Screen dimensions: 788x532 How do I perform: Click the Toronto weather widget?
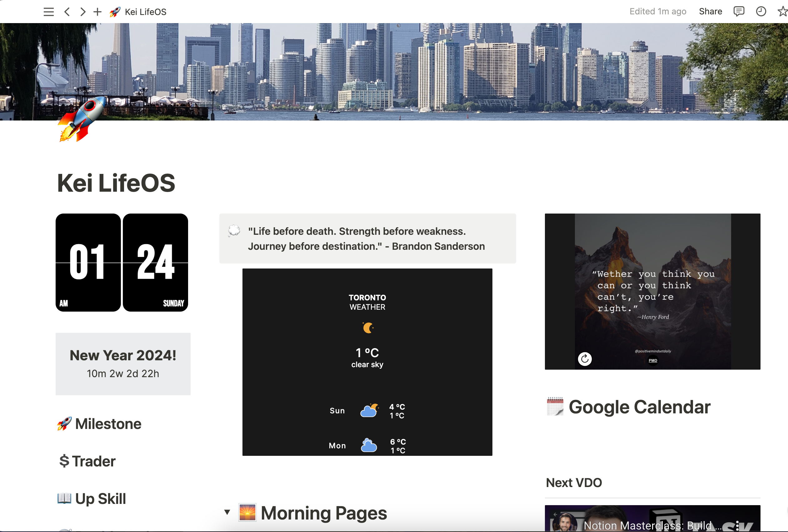tap(367, 362)
